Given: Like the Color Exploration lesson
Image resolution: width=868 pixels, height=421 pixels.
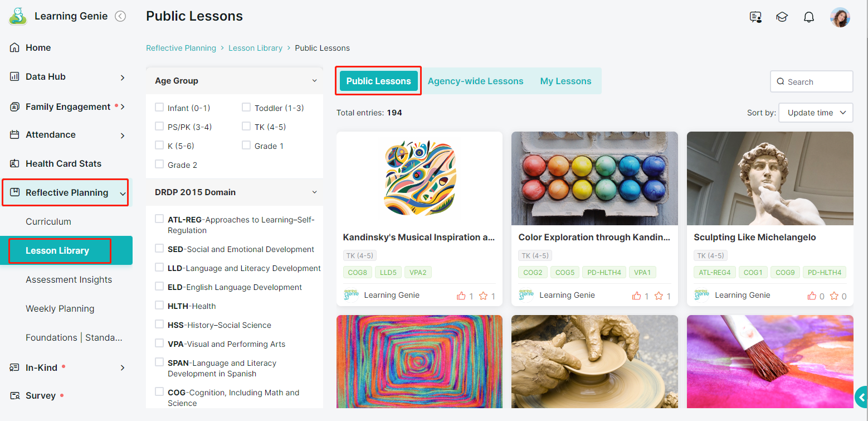Looking at the screenshot, I should pyautogui.click(x=637, y=296).
